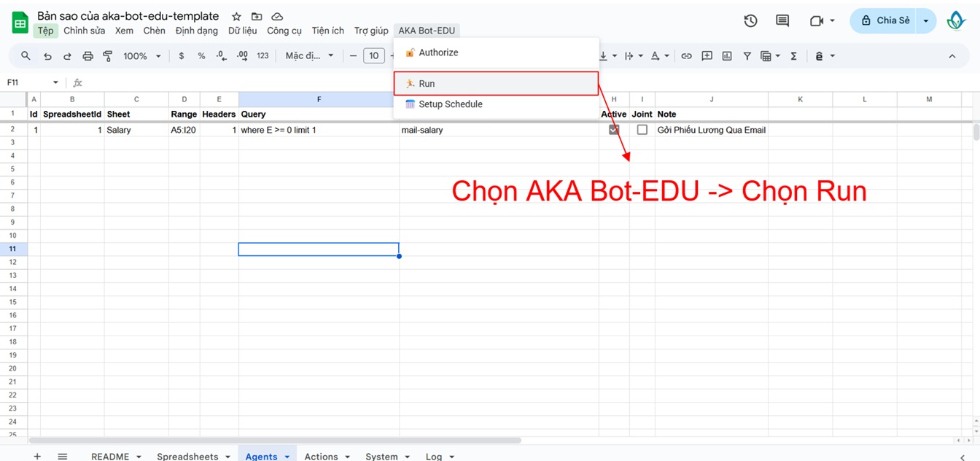
Task: Collapse the toolbar with the up chevron
Action: tap(952, 56)
